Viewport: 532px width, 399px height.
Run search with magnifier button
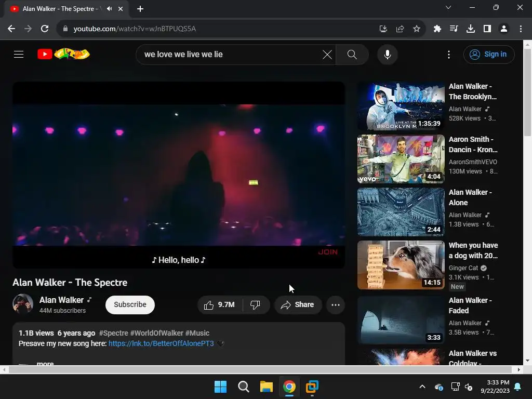[x=352, y=54]
